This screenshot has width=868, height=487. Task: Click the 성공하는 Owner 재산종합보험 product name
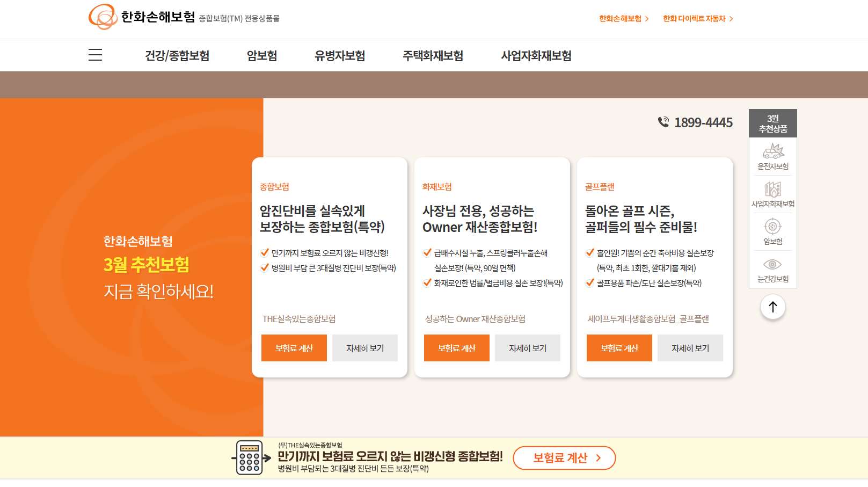click(475, 319)
